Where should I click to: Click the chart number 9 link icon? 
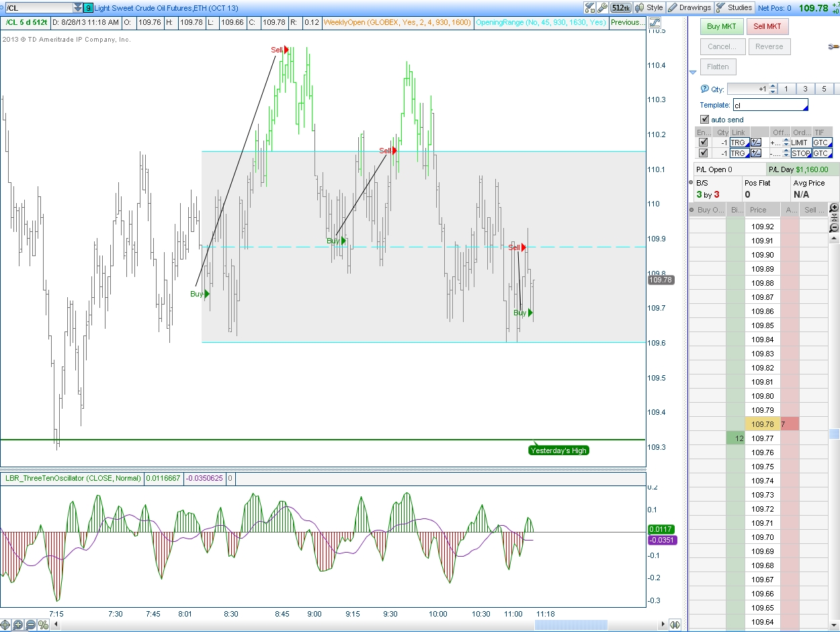click(x=89, y=7)
